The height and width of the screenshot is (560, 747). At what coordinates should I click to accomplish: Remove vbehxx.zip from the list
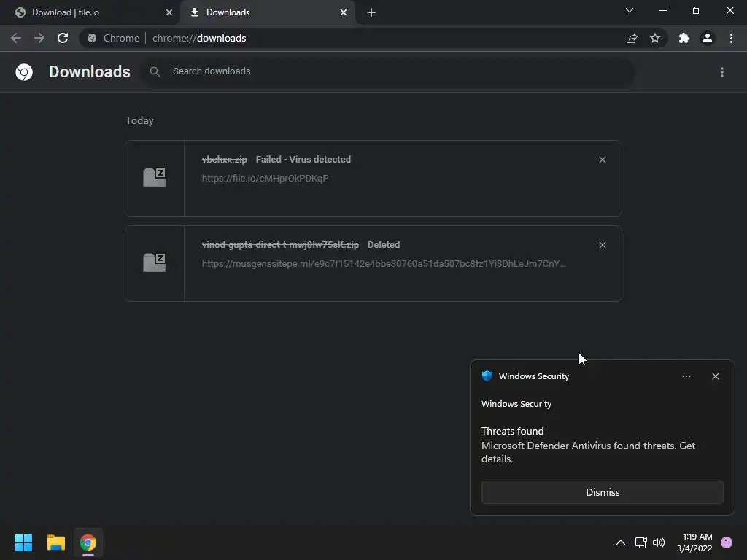click(x=603, y=160)
